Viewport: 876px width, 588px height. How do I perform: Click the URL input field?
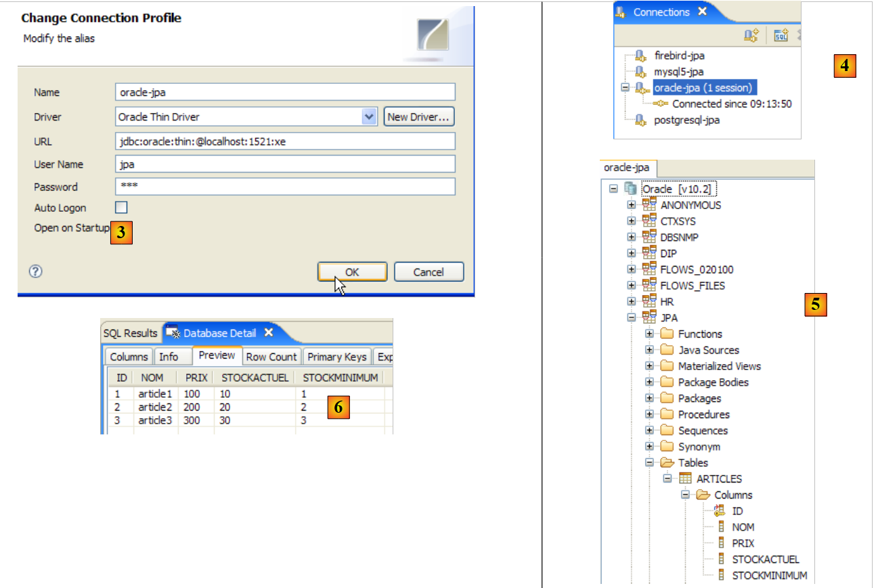click(285, 141)
